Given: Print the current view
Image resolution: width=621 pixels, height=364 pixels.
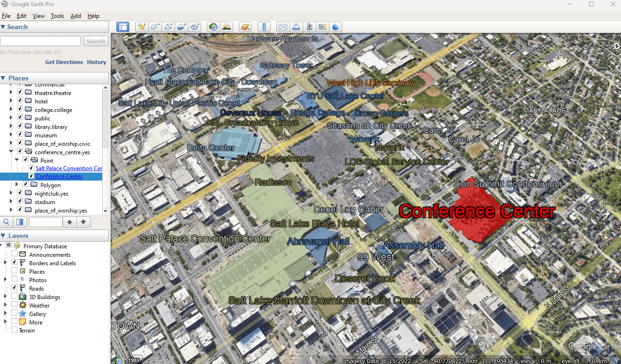Looking at the screenshot, I should (296, 27).
